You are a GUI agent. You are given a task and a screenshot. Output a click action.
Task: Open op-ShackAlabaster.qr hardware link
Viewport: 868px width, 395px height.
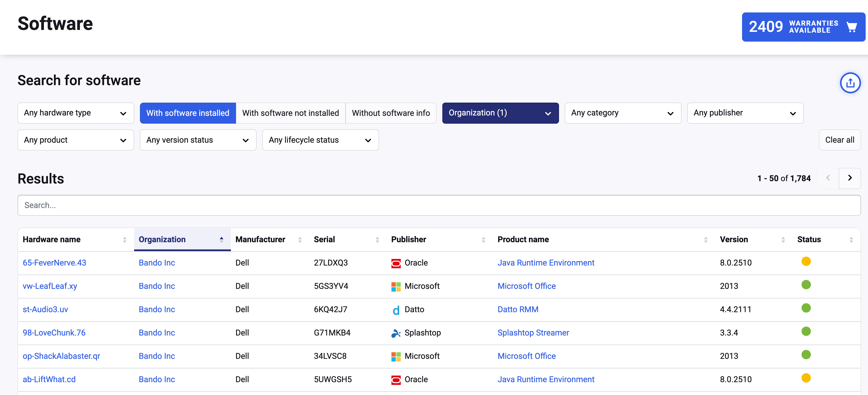click(61, 356)
